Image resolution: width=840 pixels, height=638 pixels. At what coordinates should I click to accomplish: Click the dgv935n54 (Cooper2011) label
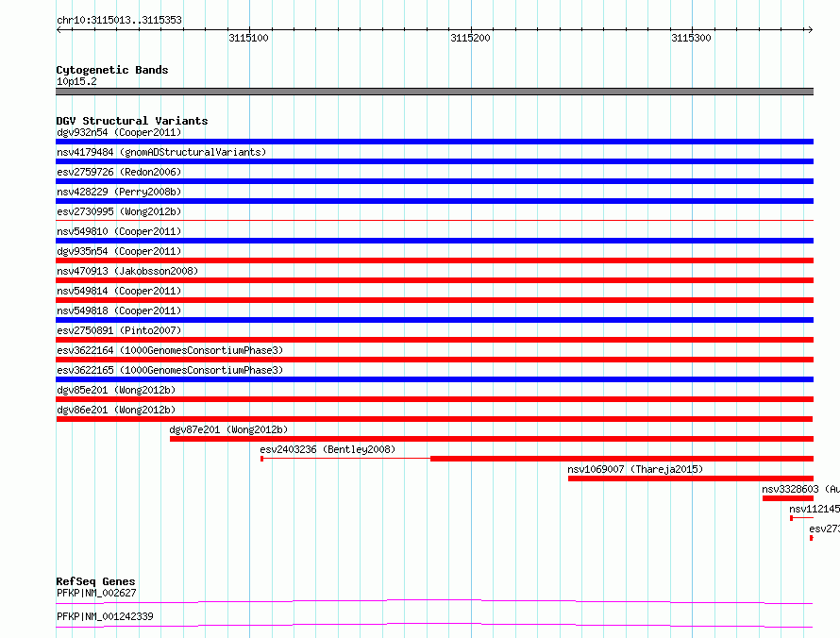(119, 251)
